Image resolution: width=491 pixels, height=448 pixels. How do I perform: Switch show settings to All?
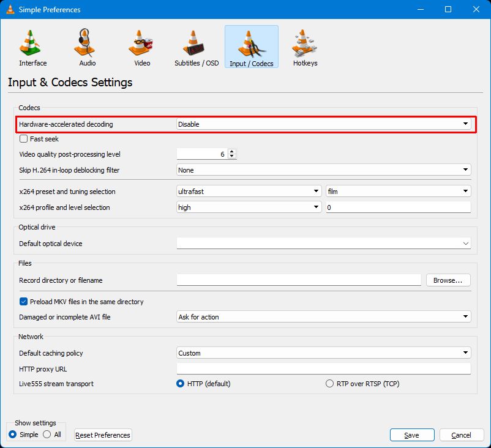(47, 435)
